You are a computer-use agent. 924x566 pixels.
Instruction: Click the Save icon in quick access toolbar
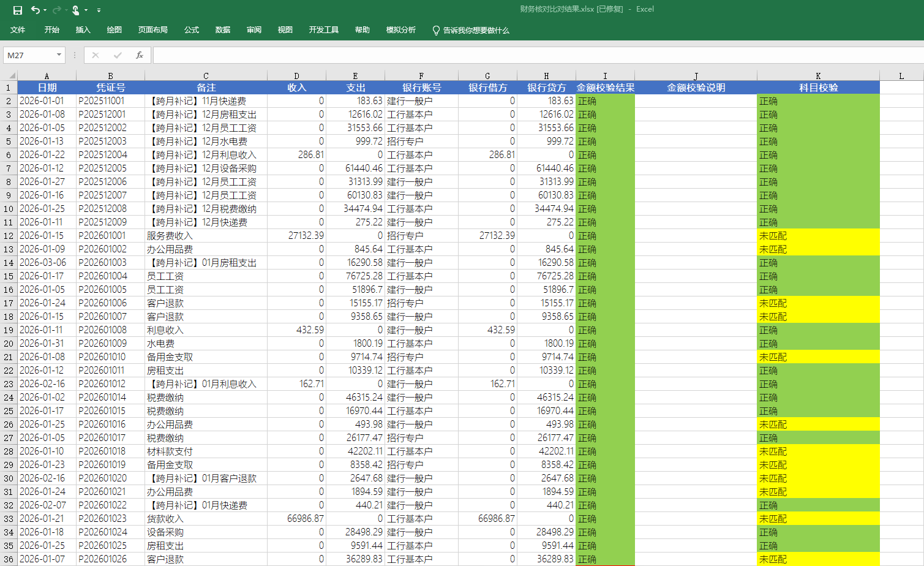click(x=18, y=10)
